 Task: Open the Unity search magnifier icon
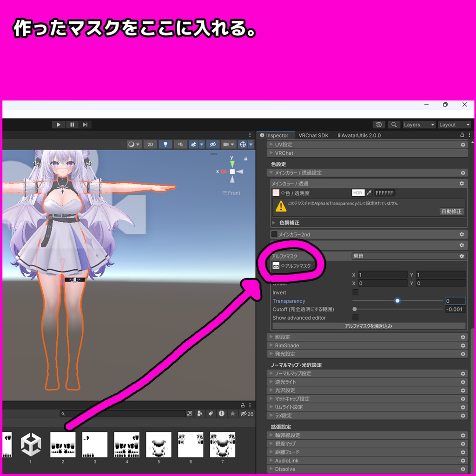click(x=394, y=125)
